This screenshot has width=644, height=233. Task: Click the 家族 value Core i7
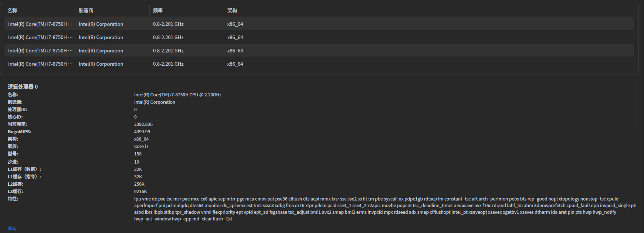point(141,147)
